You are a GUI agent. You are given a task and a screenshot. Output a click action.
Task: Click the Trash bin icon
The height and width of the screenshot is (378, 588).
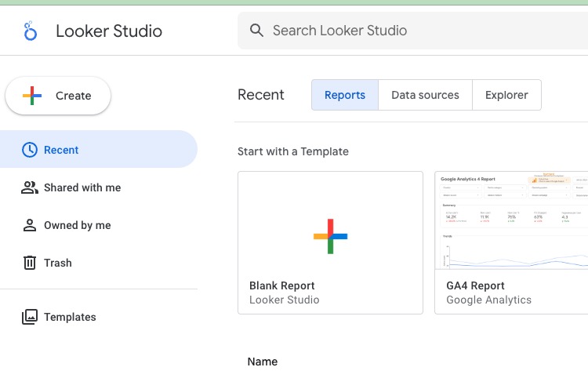tap(30, 263)
